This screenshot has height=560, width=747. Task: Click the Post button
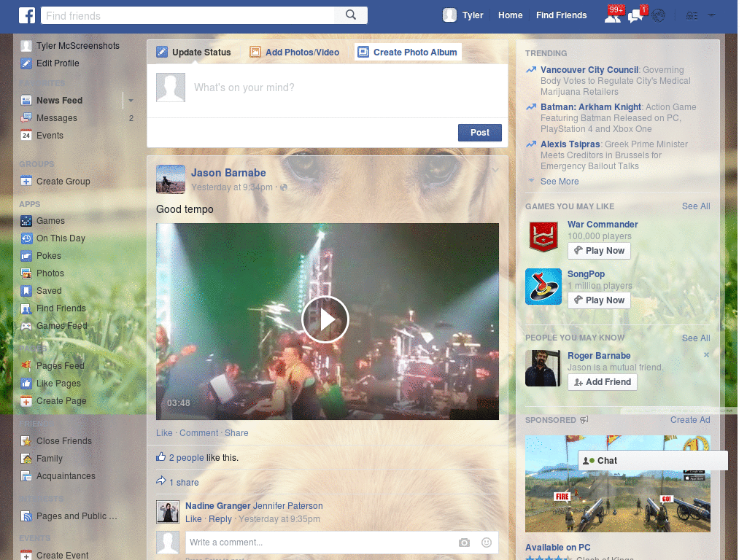(480, 133)
